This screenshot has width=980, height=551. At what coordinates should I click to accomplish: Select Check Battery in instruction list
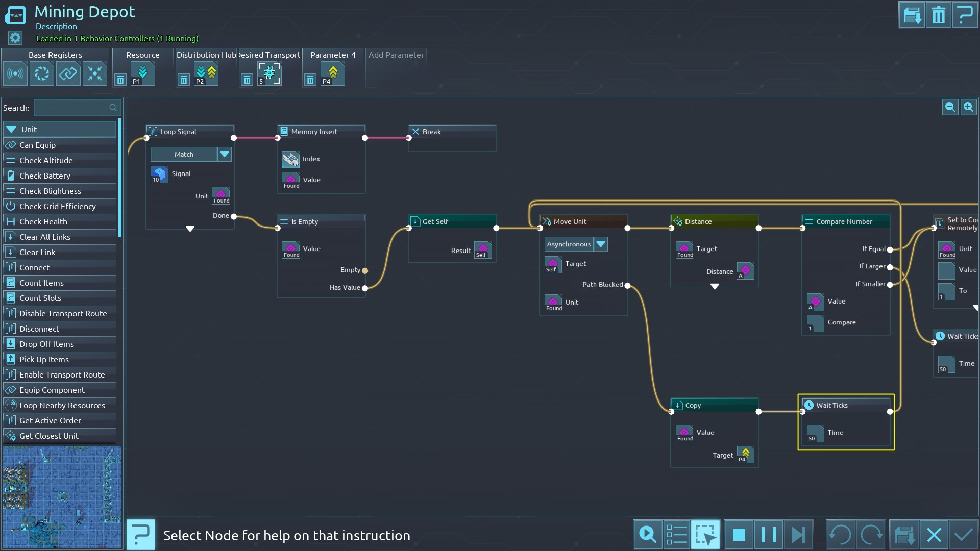(x=45, y=176)
